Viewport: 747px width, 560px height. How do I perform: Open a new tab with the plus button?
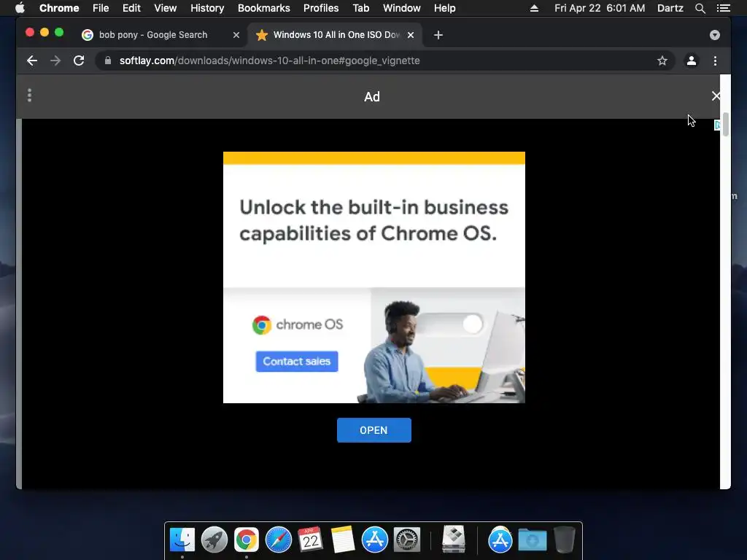click(x=438, y=35)
